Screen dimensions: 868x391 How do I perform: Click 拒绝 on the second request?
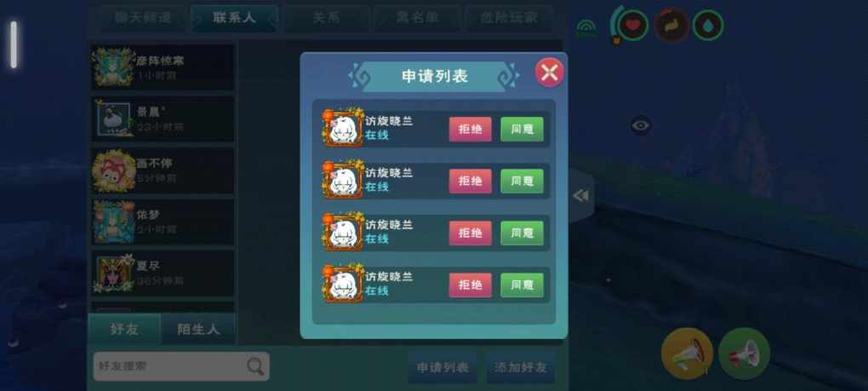pyautogui.click(x=470, y=181)
